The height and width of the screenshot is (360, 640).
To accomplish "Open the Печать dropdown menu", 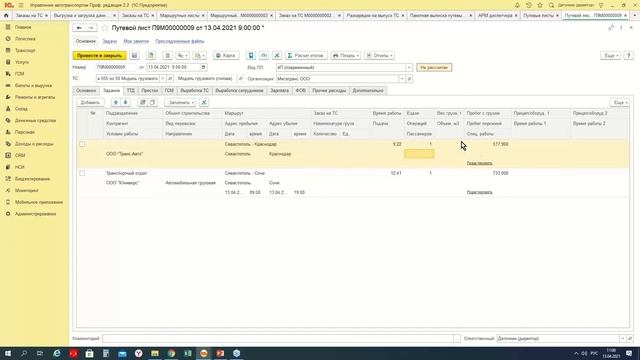I will click(345, 56).
